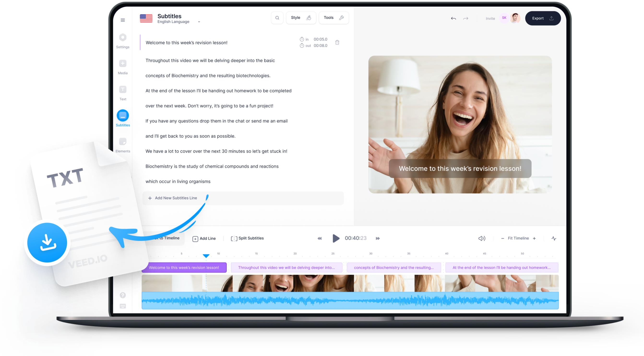
Task: Open the English Language dropdown
Action: point(178,22)
